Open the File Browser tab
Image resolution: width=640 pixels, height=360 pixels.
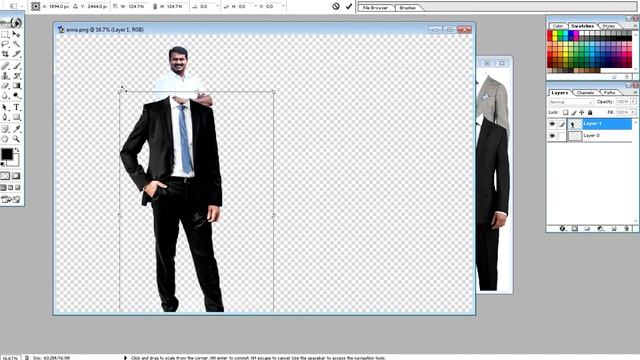376,8
